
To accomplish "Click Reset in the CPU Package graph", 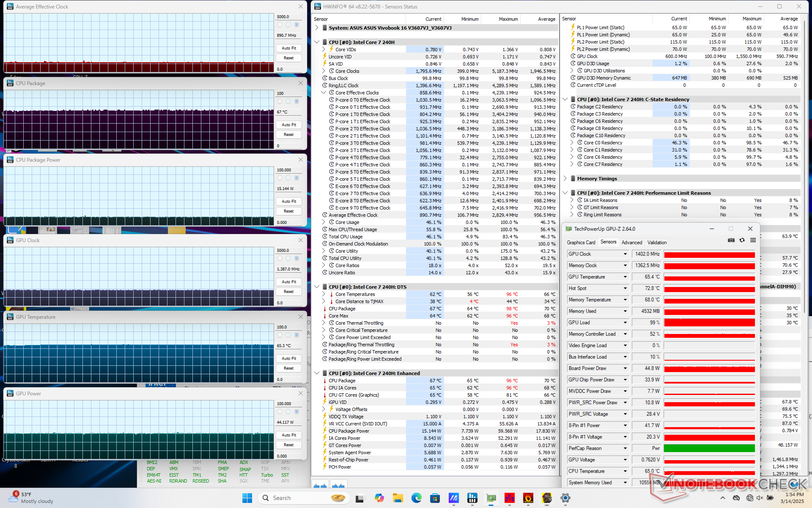I will [289, 135].
